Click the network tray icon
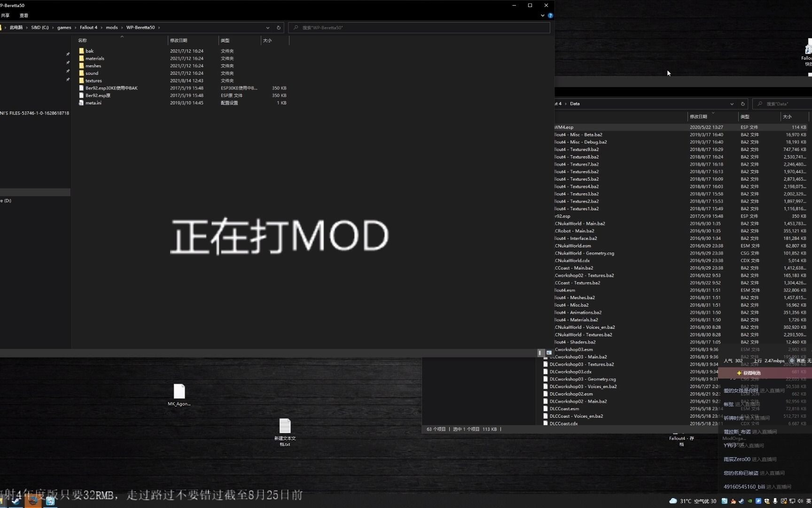The image size is (812, 508). 792,501
